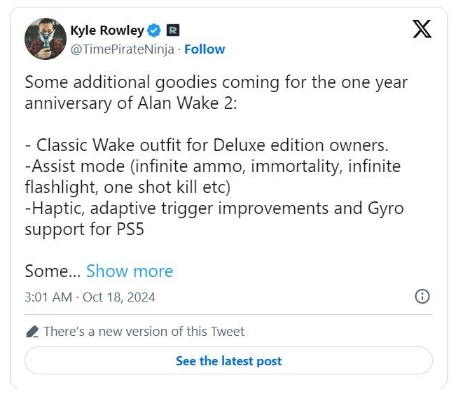Expand the tweet with Show more
Screen dimensions: 456x393
tap(130, 271)
